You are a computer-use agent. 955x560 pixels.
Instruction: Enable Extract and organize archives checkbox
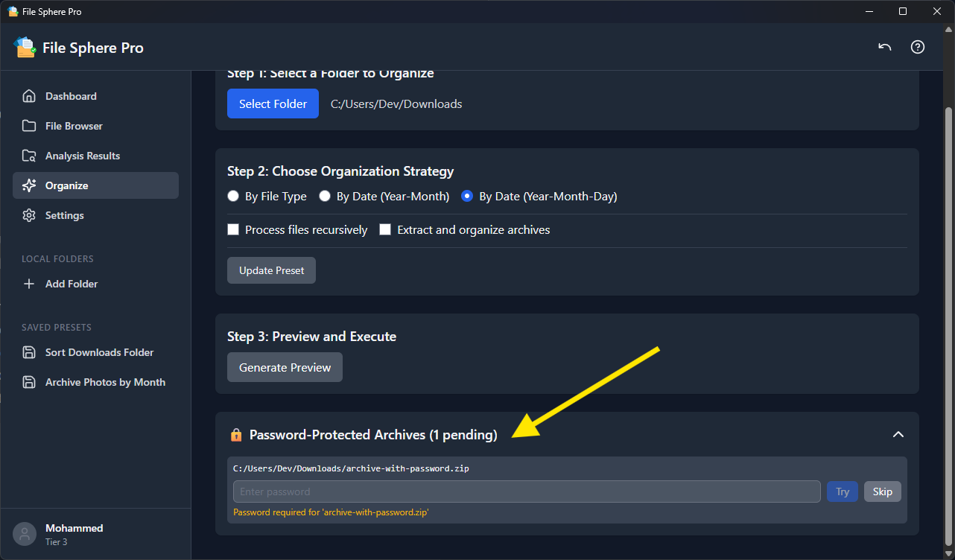(385, 229)
